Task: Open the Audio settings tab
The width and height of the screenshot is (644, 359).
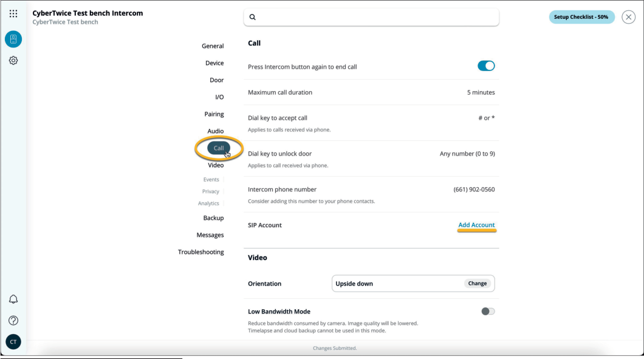Action: click(216, 131)
